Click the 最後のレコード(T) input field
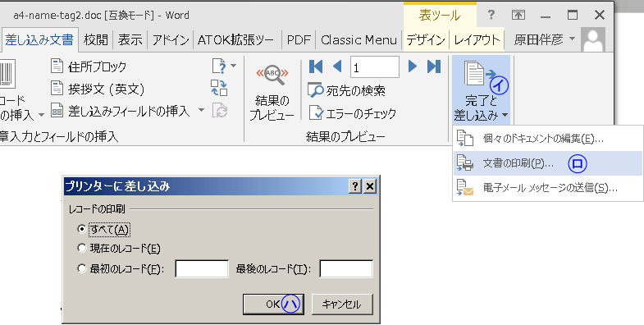Viewport: 644px width, 325px height. click(346, 268)
